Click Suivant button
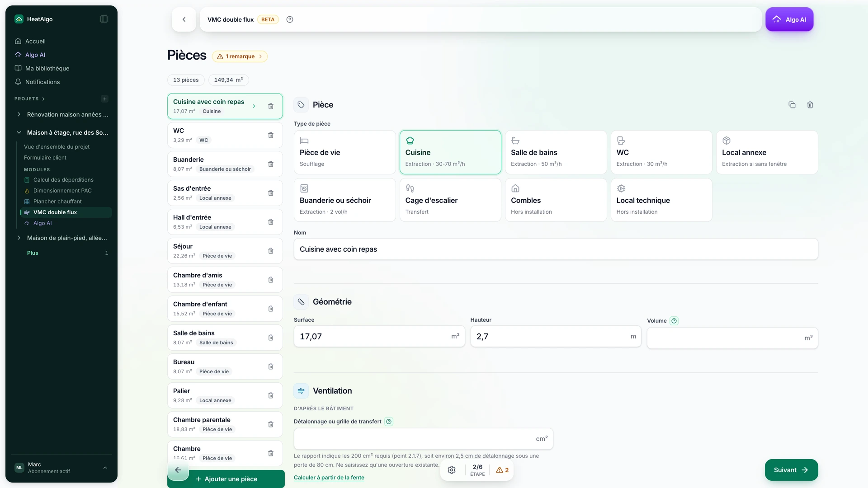Viewport: 868px width, 488px height. point(791,470)
